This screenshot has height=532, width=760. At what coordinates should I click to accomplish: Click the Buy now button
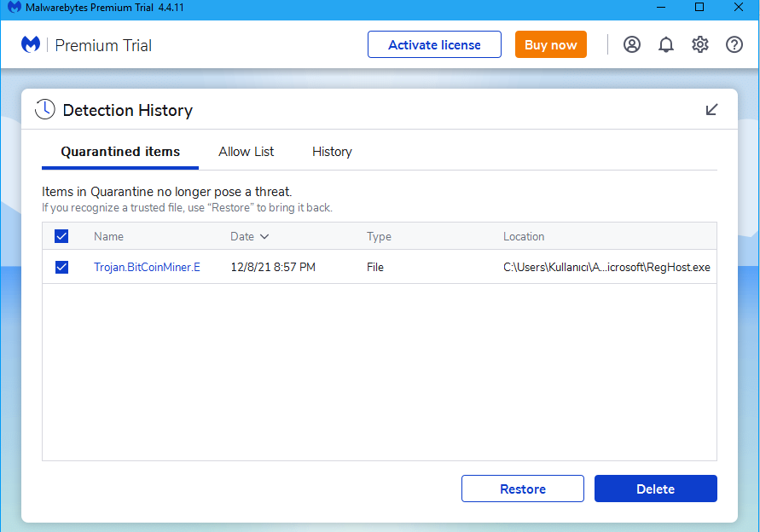pos(551,44)
